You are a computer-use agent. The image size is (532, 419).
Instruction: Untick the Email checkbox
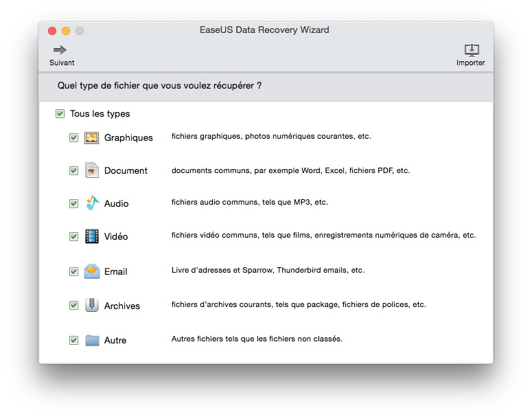pyautogui.click(x=73, y=271)
